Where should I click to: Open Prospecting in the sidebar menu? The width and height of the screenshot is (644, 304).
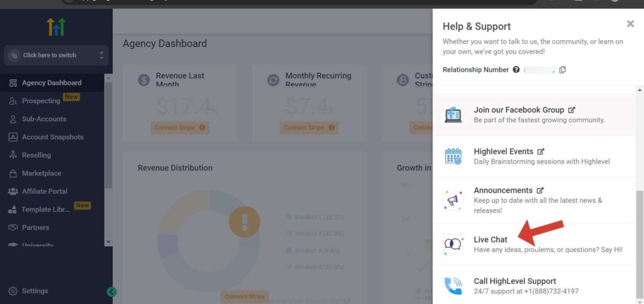click(x=41, y=100)
